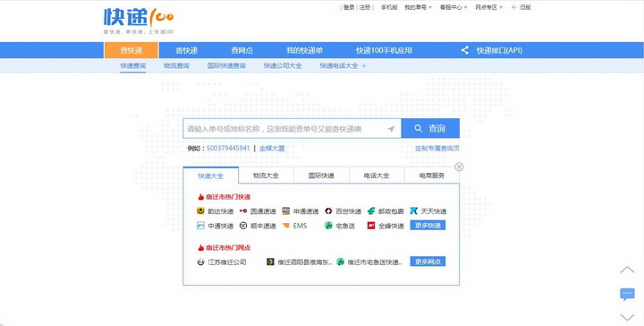Click the 全峰快递 logo icon
This screenshot has width=644, height=326.
371,226
